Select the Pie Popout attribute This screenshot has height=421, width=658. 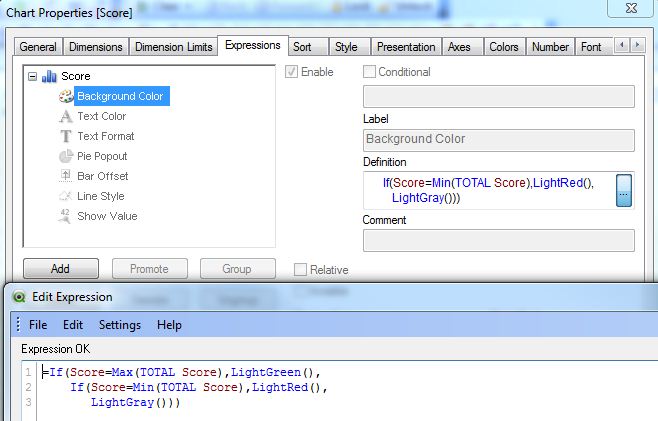coord(102,156)
